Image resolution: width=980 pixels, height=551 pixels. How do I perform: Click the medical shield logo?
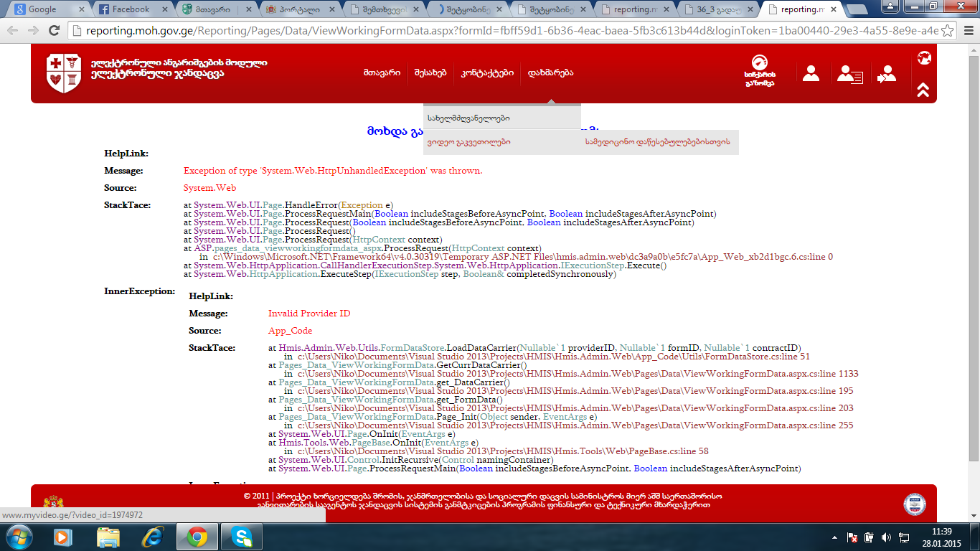pyautogui.click(x=64, y=73)
